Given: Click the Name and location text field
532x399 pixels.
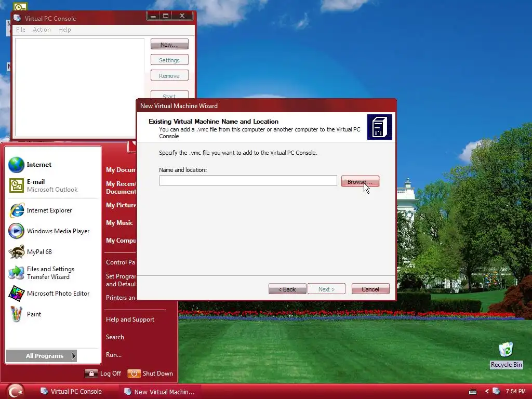Looking at the screenshot, I should point(248,180).
